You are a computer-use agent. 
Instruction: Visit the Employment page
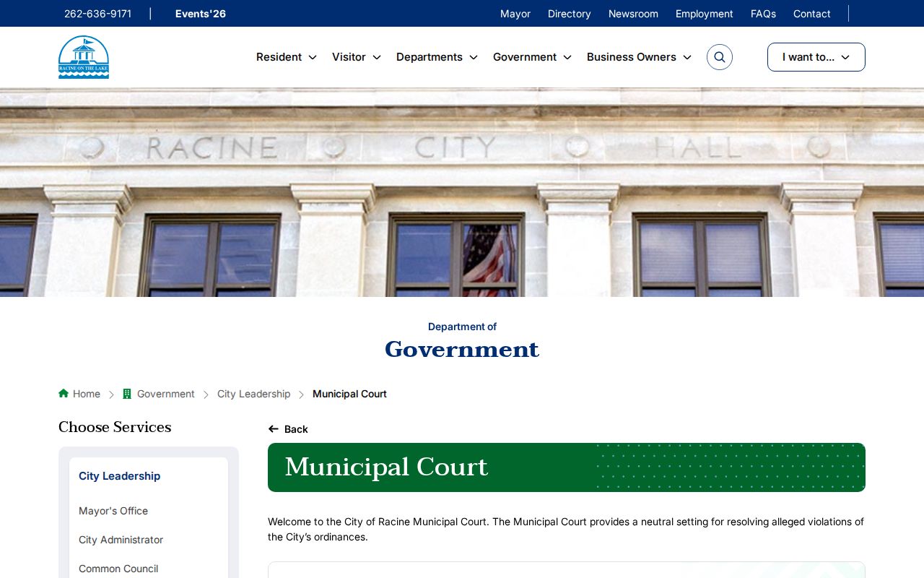pyautogui.click(x=705, y=14)
